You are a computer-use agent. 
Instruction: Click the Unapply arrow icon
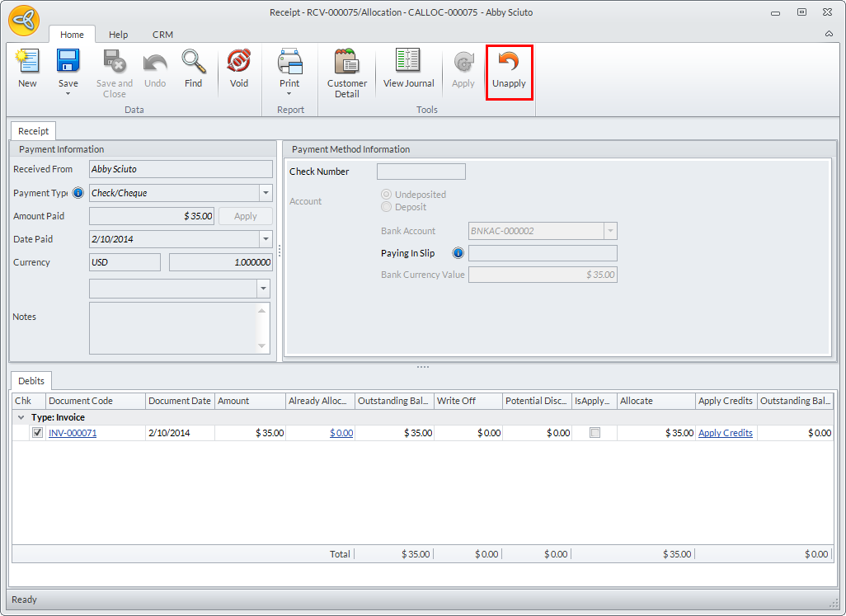509,63
